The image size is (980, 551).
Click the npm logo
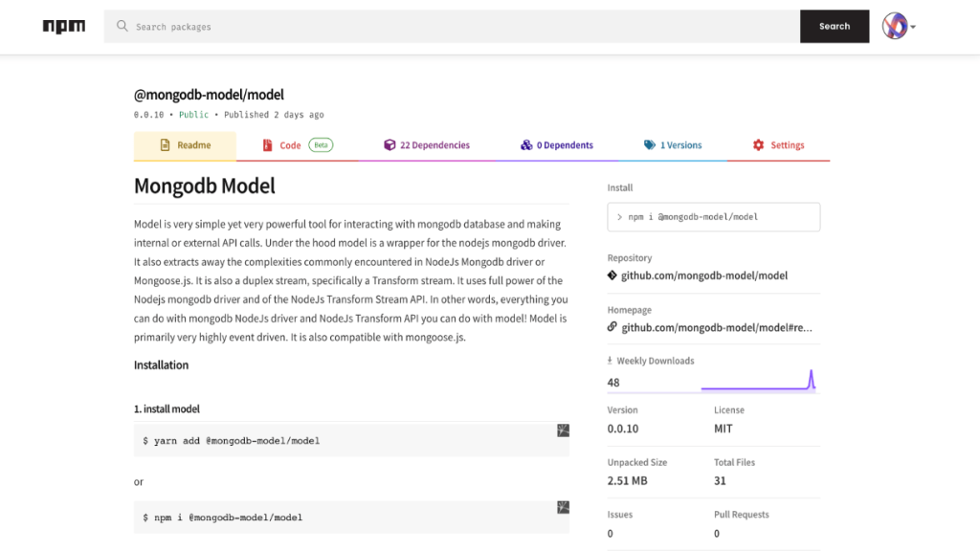tap(64, 27)
